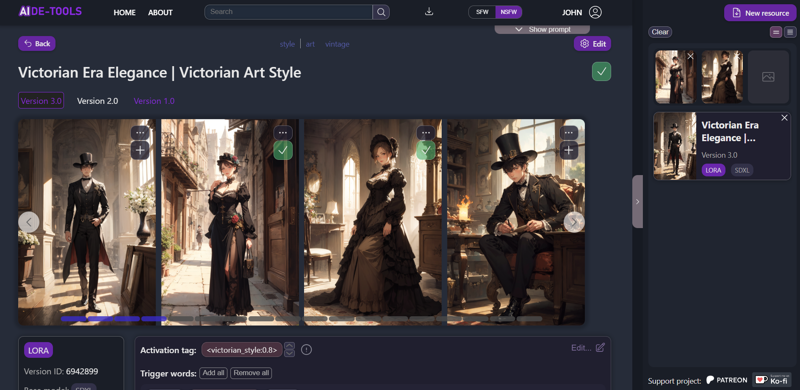Add the top-hat desk image with plus icon
The height and width of the screenshot is (390, 800).
pyautogui.click(x=569, y=150)
